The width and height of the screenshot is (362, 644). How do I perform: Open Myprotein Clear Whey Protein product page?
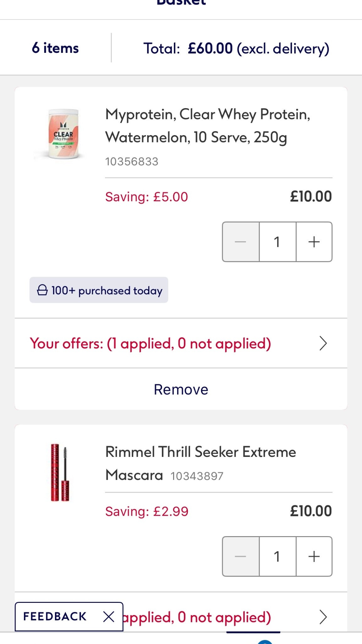click(x=208, y=126)
